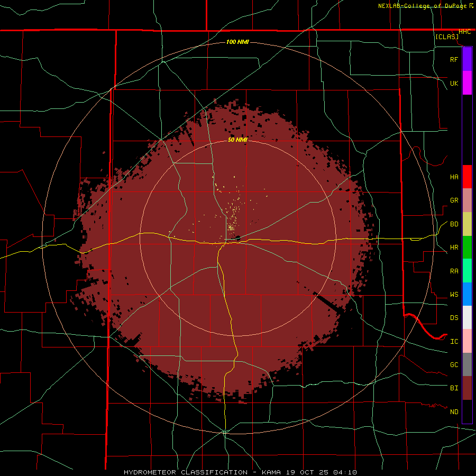Click the BD legend label text
This screenshot has width=476, height=476.
coord(454,224)
